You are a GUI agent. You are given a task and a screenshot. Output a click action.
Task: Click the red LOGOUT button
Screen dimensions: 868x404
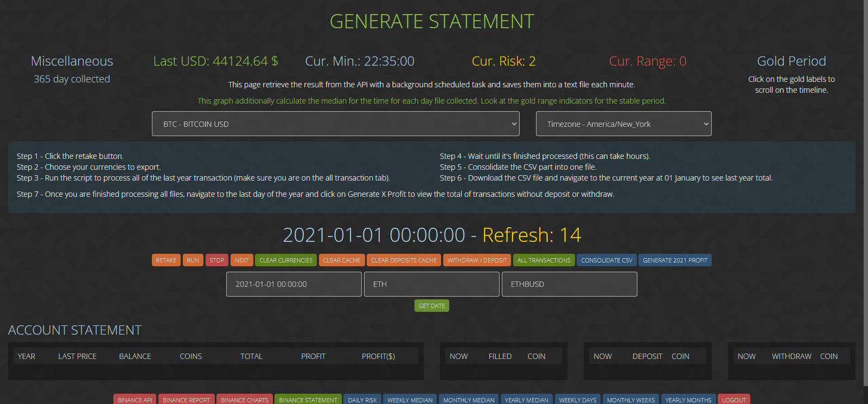click(734, 400)
